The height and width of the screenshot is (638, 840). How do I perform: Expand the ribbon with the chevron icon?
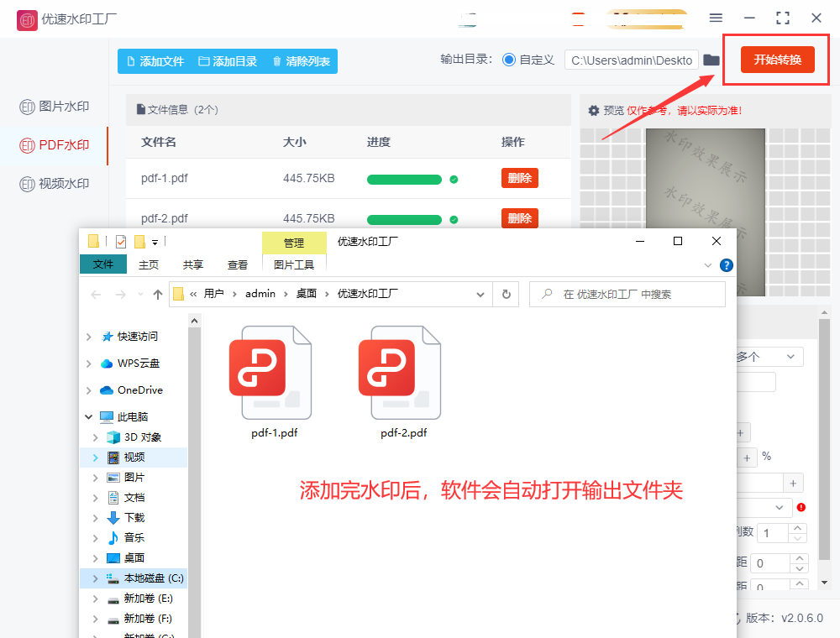tap(707, 265)
